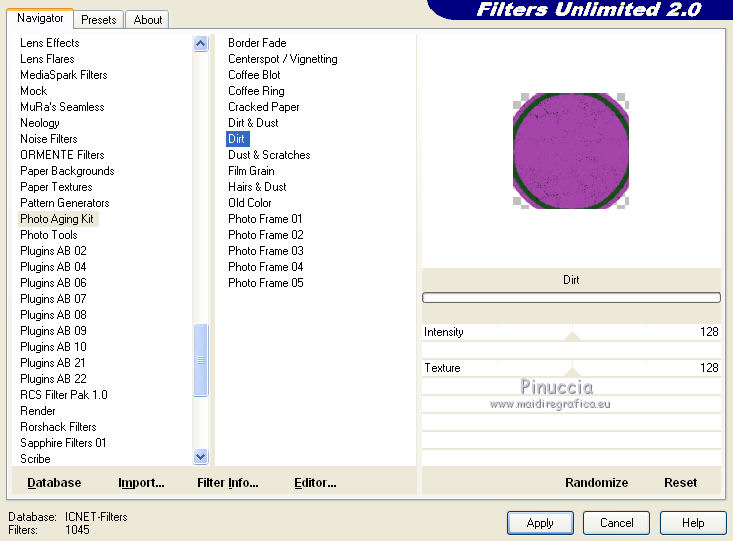733x541 pixels.
Task: Click the Randomize button
Action: [x=596, y=483]
